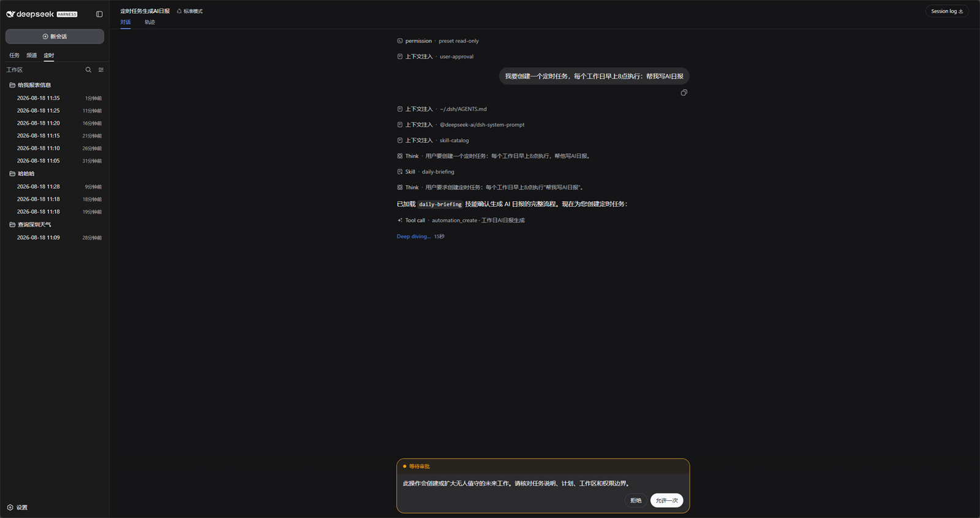
Task: Click the user message bubble about AI日报
Action: click(594, 76)
